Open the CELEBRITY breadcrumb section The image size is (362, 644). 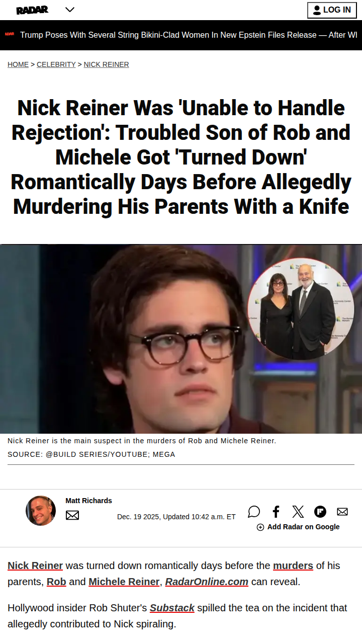pos(56,64)
